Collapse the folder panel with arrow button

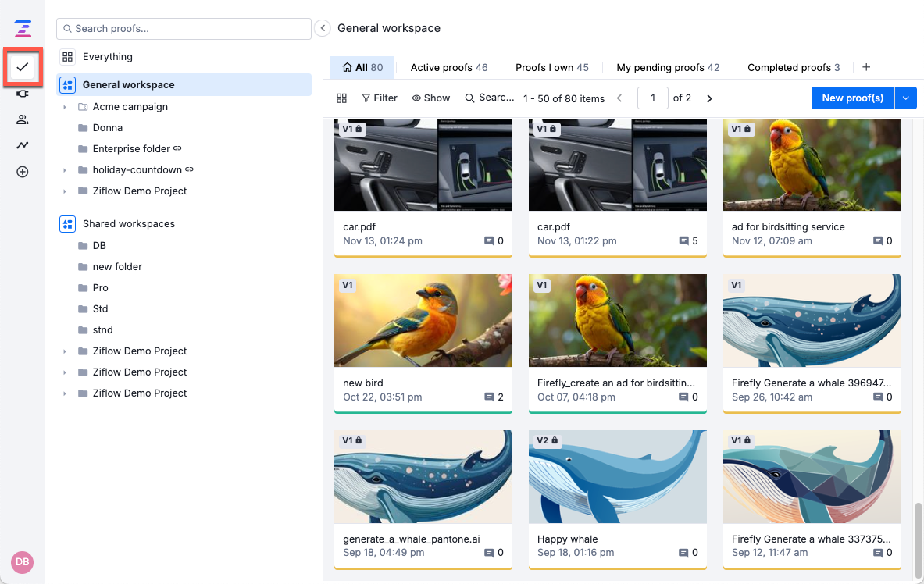[x=323, y=28]
